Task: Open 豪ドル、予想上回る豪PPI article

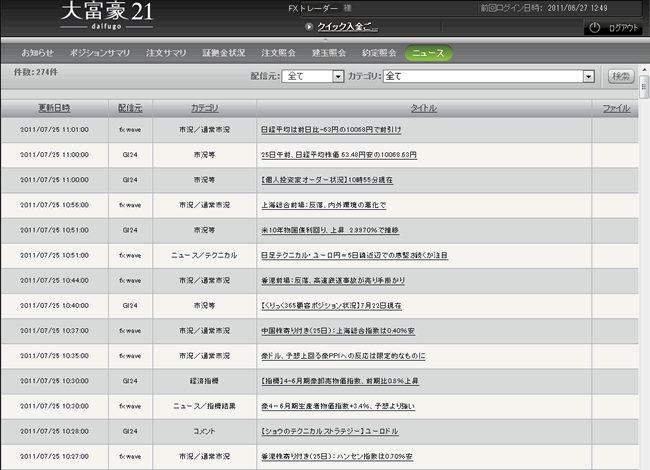Action: tap(343, 356)
